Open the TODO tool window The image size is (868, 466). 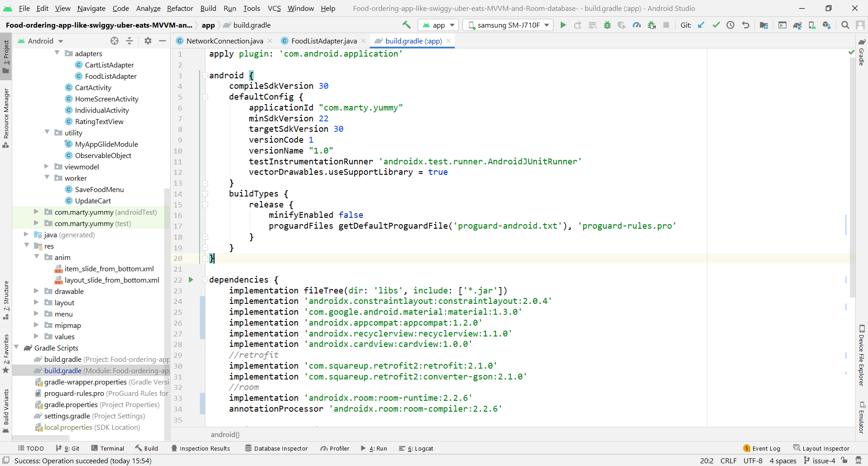coord(31,448)
